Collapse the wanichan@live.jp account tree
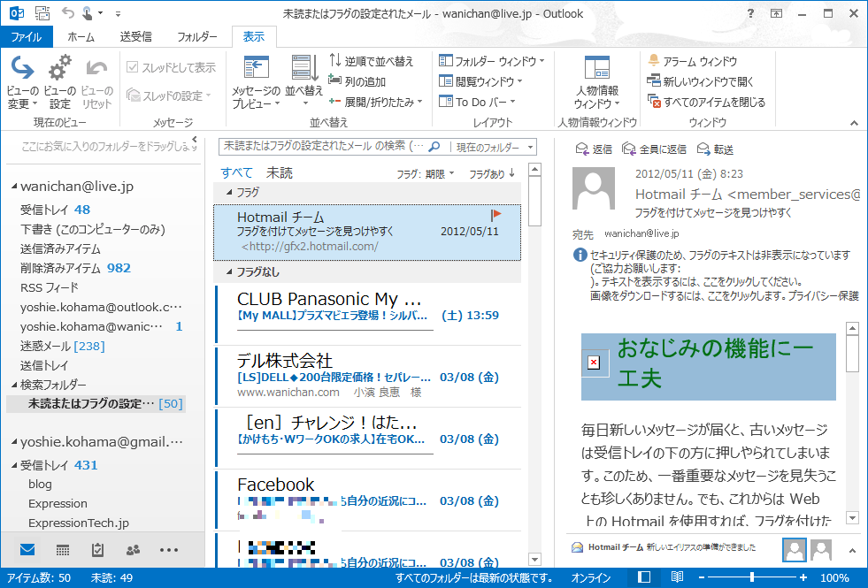Viewport: 868px width, 588px height. pyautogui.click(x=14, y=187)
